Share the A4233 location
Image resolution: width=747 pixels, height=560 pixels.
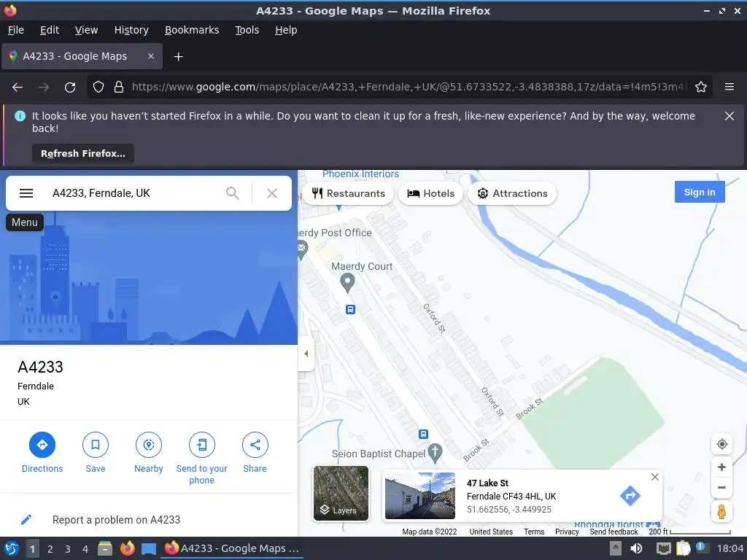coord(255,452)
